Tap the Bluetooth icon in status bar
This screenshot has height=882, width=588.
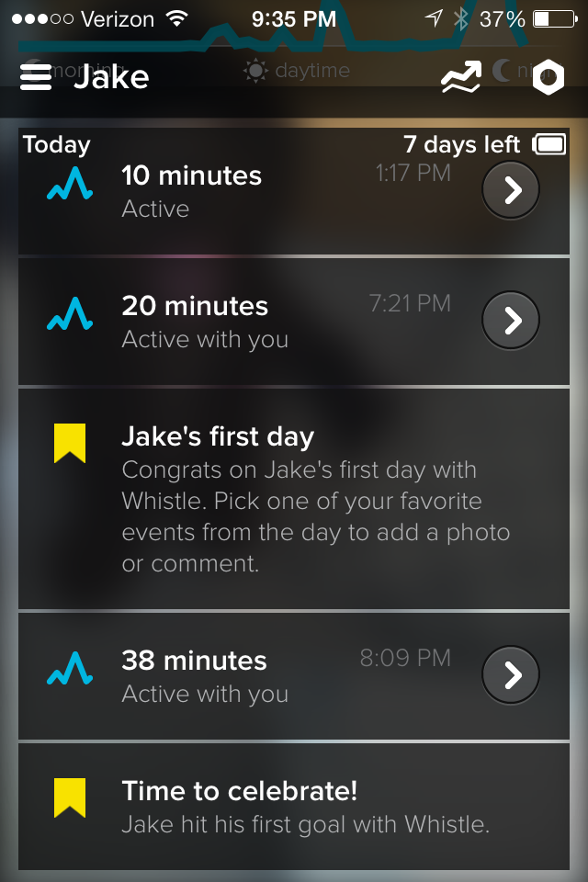460,18
